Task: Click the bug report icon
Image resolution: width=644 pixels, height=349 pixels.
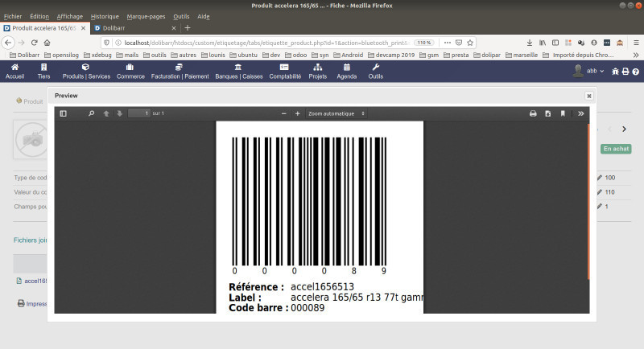Action: [x=615, y=72]
